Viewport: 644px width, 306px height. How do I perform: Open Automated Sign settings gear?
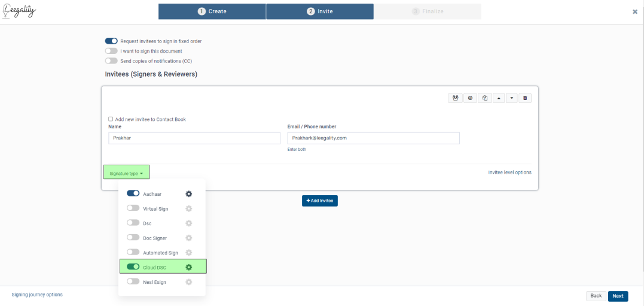(188, 253)
